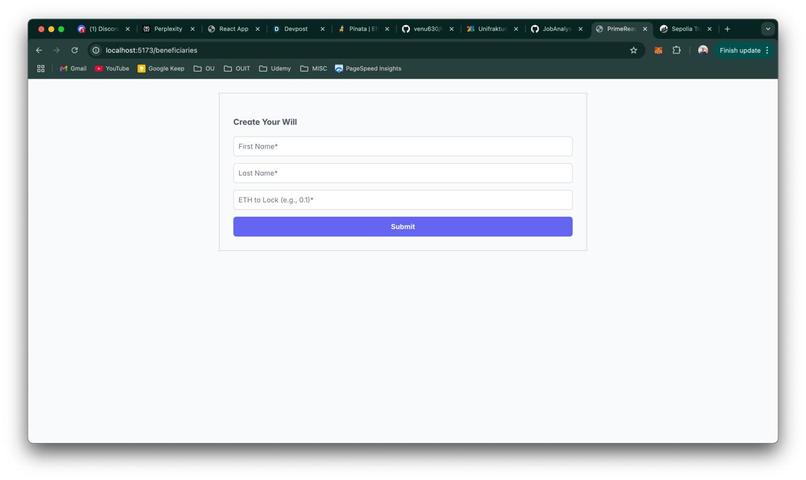Viewport: 806px width, 480px height.
Task: Expand the Udemy bookmark folder
Action: pos(275,68)
